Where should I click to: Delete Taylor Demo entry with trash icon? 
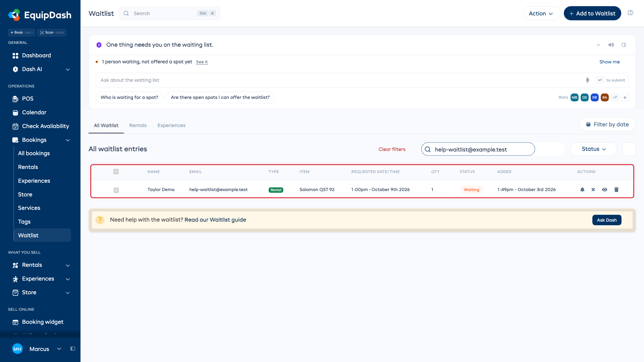[616, 190]
